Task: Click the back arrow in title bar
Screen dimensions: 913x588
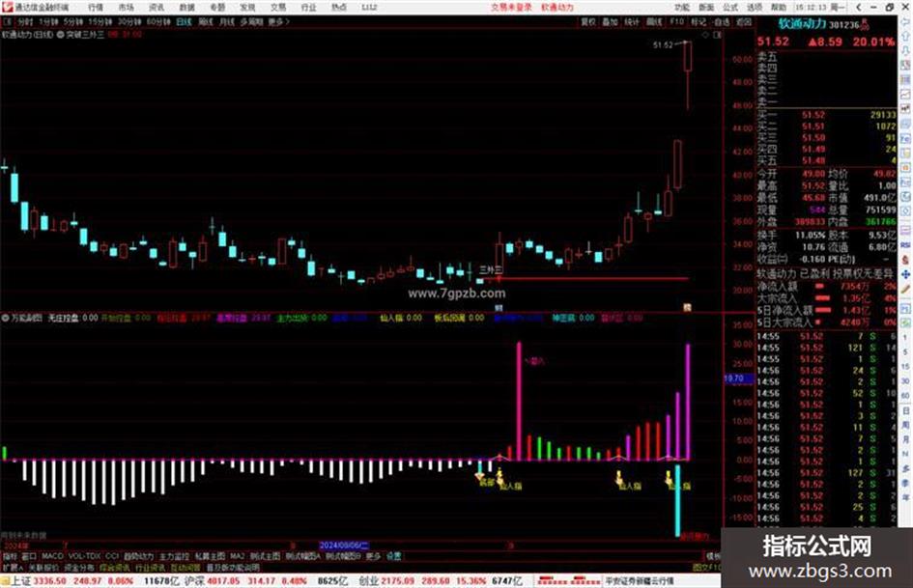Action: (858, 7)
